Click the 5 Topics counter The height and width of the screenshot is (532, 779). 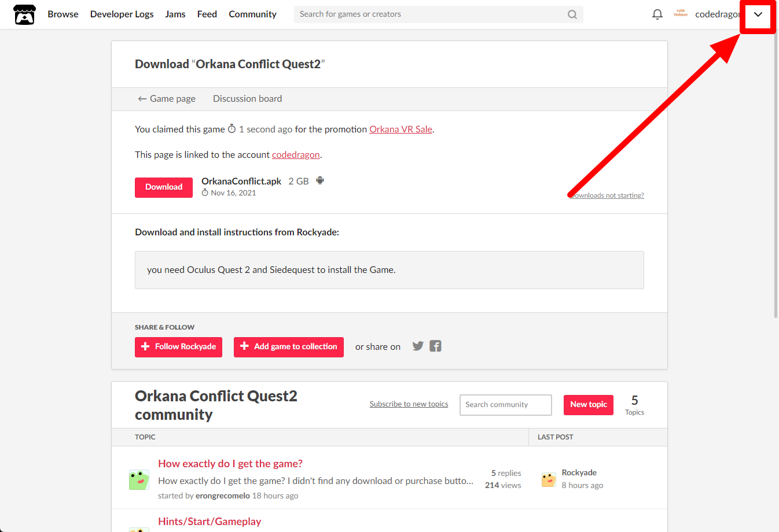tap(634, 405)
